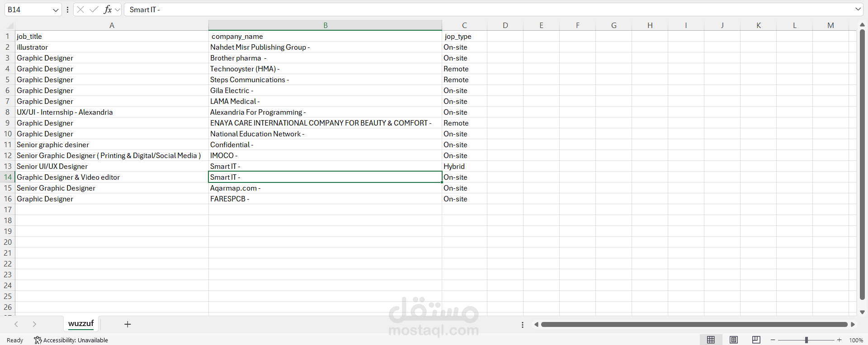Select the IMOCO cell
The width and height of the screenshot is (868, 345).
(x=325, y=155)
